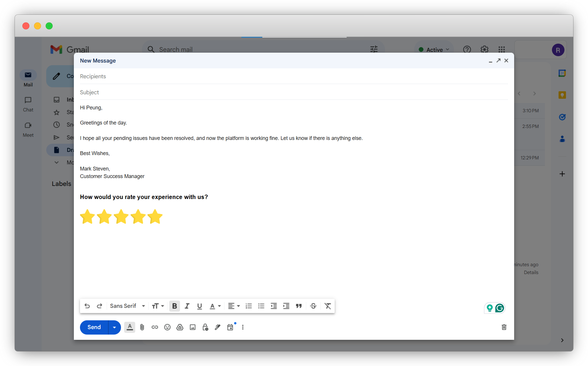
Task: Insert a photo into the email
Action: [193, 327]
